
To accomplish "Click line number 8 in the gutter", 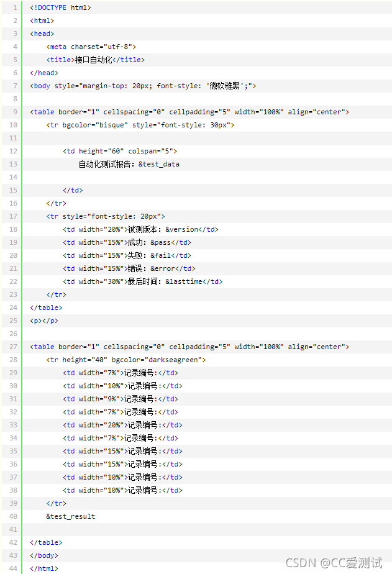I will pyautogui.click(x=15, y=99).
